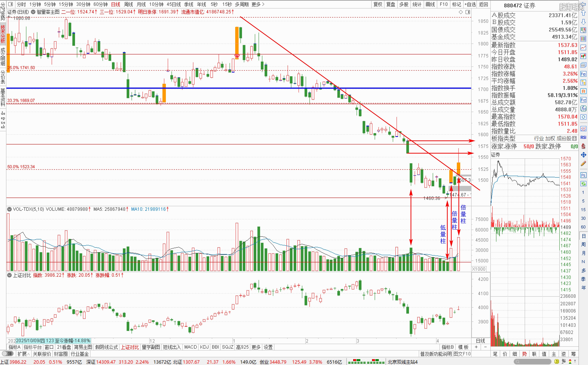Image resolution: width=588 pixels, height=365 pixels.
Task: Select the 周 period option on right strip
Action: pyautogui.click(x=583, y=244)
